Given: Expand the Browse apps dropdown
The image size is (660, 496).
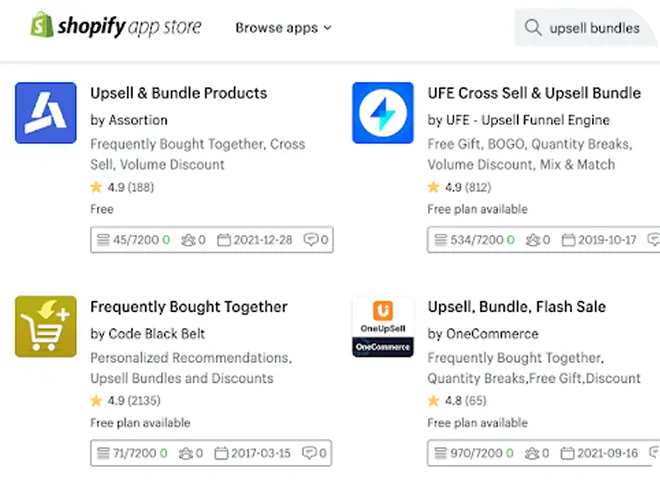Looking at the screenshot, I should coord(283,28).
